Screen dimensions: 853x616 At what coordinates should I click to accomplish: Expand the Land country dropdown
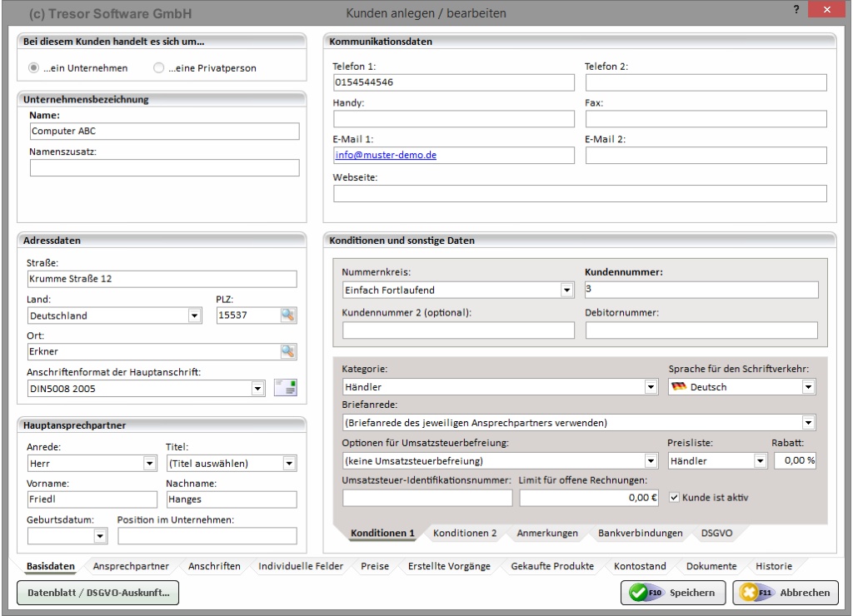tap(195, 315)
